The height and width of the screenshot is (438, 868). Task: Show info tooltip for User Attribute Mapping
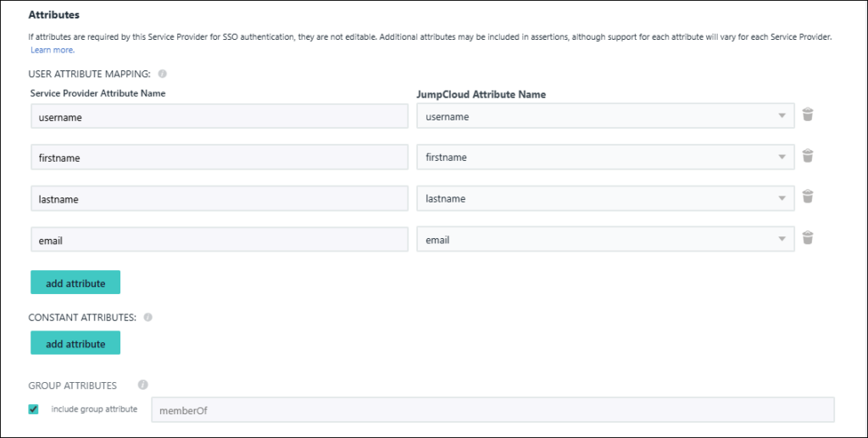(162, 74)
